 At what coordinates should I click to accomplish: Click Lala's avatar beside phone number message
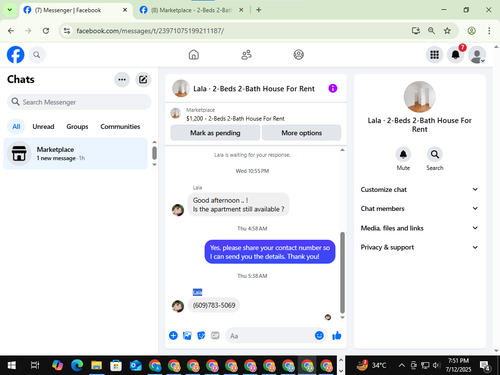click(x=178, y=306)
